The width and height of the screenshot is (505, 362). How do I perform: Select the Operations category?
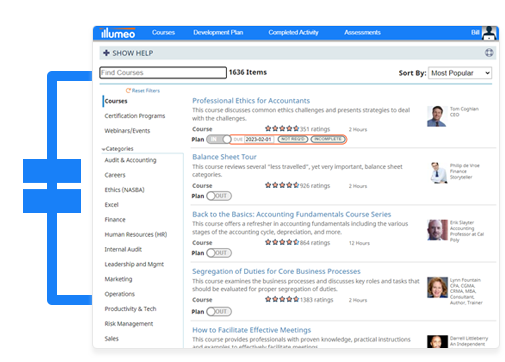click(x=120, y=294)
